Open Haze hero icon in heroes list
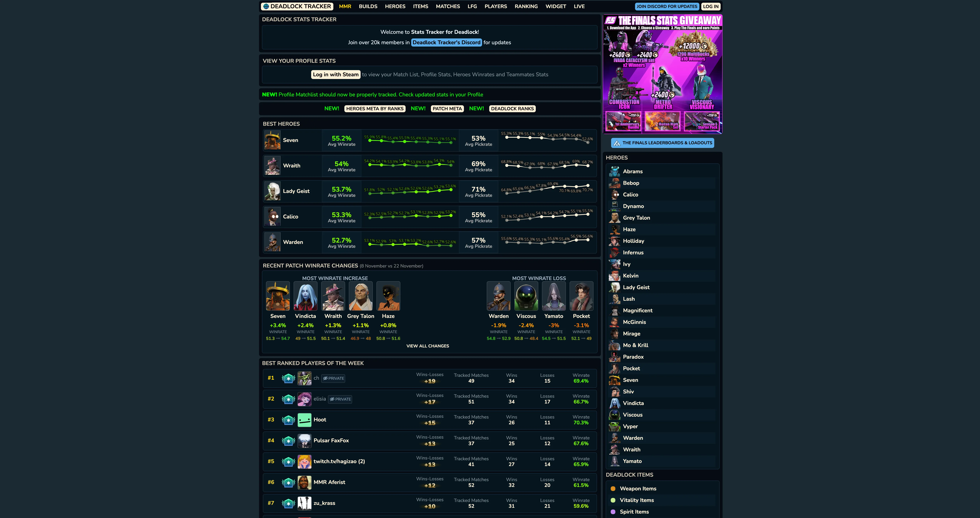 tap(614, 229)
